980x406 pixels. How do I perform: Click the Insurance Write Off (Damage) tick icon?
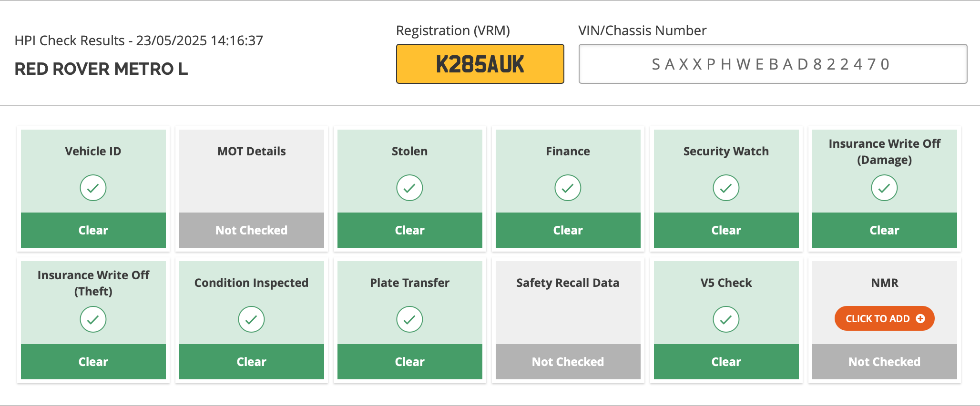(884, 188)
